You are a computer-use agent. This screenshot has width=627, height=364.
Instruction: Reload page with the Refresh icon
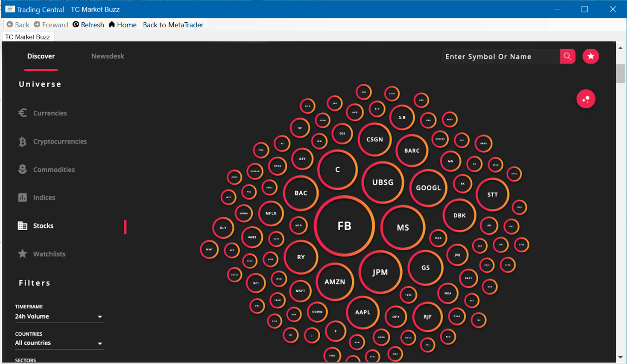click(x=76, y=25)
